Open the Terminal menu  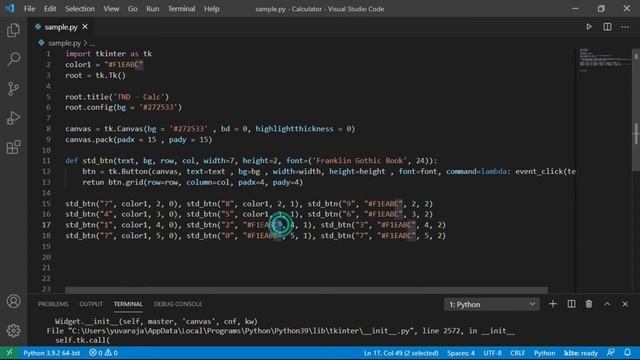pyautogui.click(x=181, y=9)
